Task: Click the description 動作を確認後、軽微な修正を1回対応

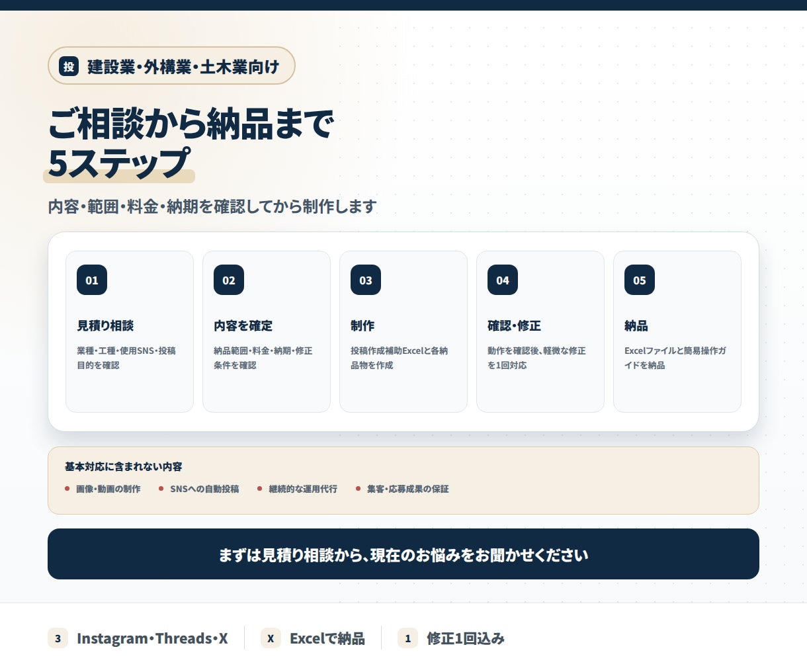Action: pos(536,358)
